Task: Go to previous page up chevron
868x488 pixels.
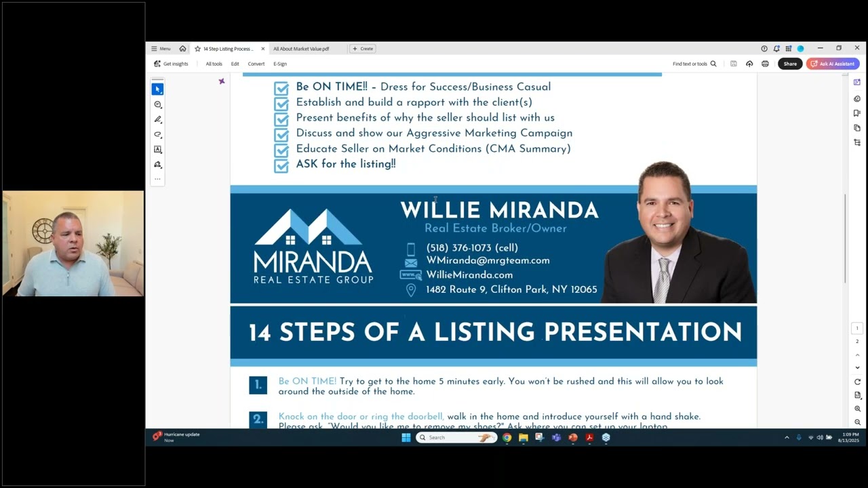Action: 857,355
